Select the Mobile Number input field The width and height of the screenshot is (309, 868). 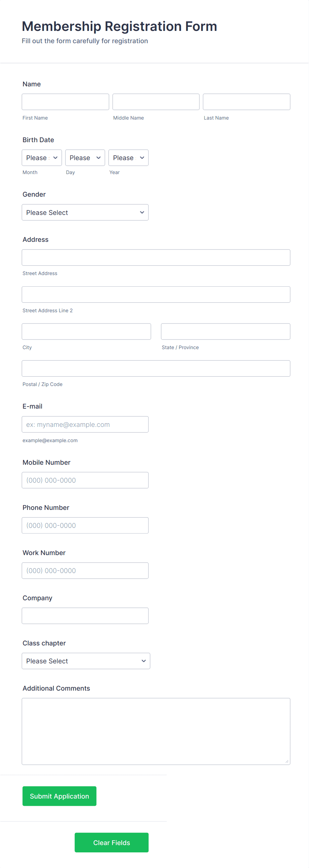[85, 480]
